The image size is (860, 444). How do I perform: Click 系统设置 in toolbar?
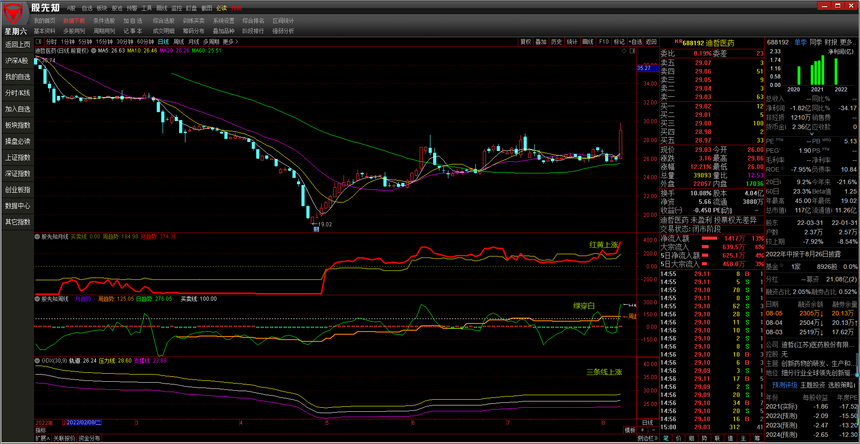point(224,20)
